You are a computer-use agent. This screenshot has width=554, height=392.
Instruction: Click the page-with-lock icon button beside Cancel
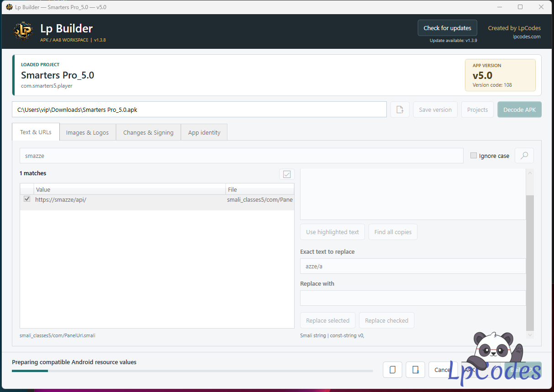pos(415,370)
